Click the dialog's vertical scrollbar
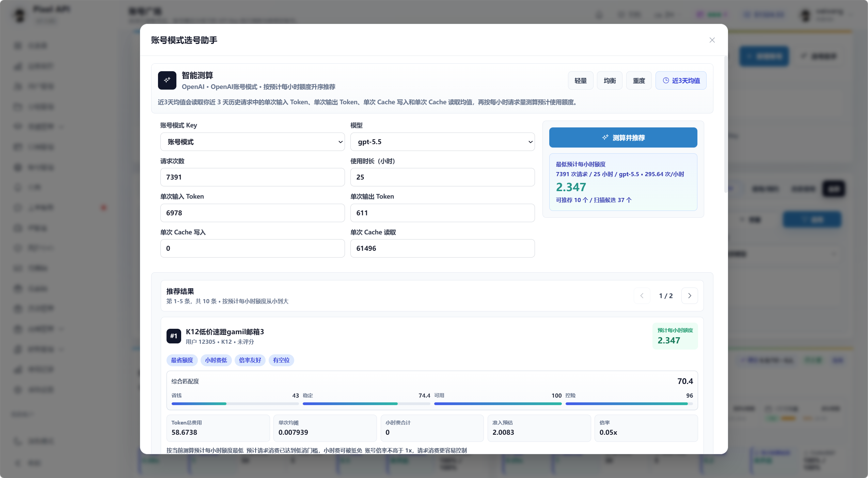The height and width of the screenshot is (478, 868). pyautogui.click(x=726, y=124)
